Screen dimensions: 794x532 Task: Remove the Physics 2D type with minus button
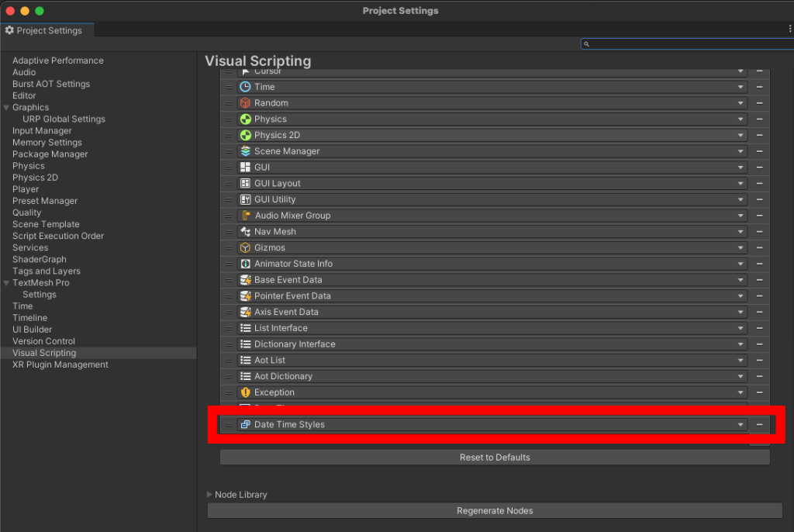759,135
